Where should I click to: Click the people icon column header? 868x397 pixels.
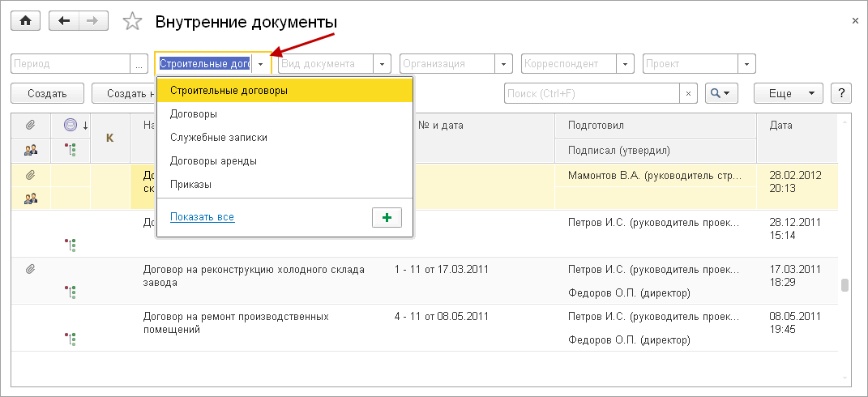click(31, 150)
